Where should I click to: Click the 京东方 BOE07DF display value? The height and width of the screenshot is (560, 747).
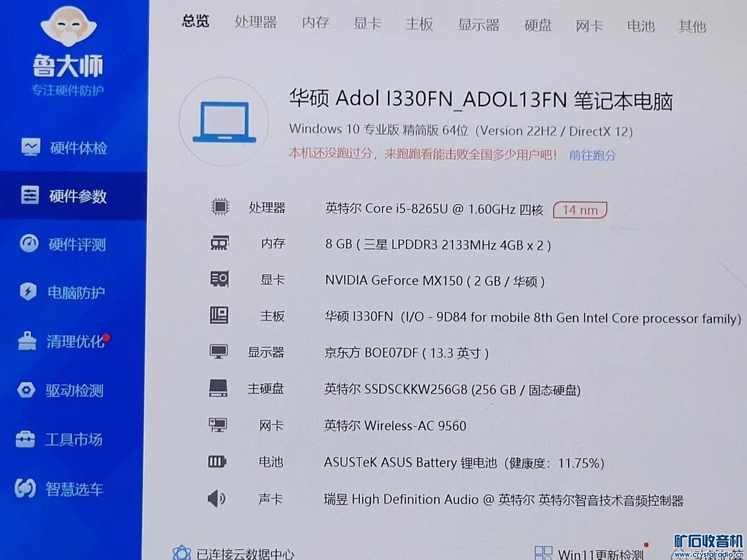point(406,352)
